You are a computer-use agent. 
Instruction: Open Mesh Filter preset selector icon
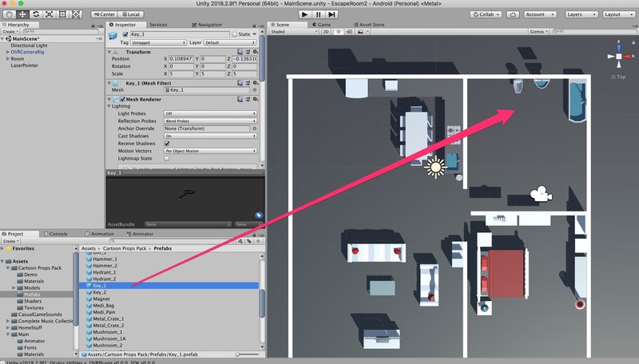coord(248,83)
